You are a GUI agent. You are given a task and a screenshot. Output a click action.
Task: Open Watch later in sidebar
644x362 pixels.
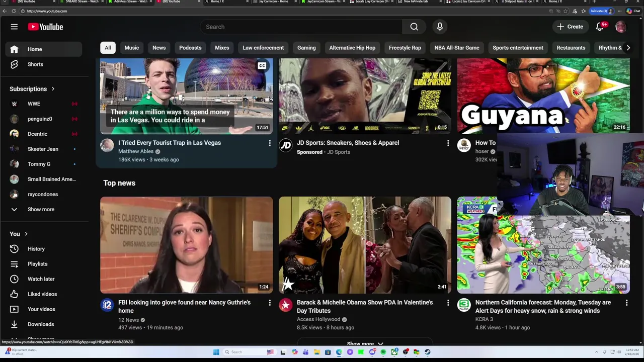(44, 279)
